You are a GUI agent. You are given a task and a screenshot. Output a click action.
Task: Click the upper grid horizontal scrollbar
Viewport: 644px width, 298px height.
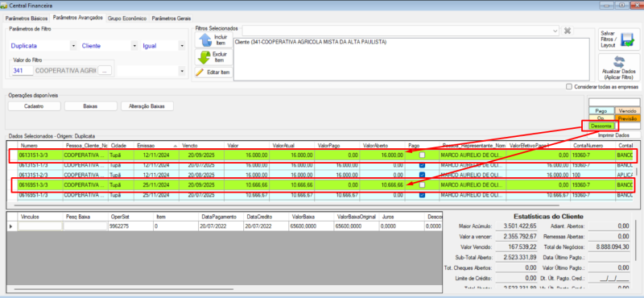tap(287, 205)
